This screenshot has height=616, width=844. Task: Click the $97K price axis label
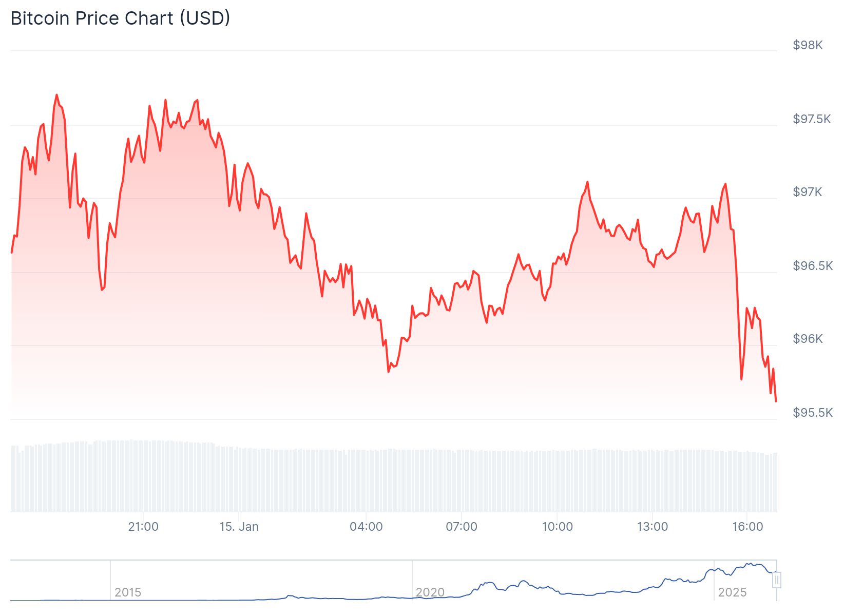click(808, 192)
